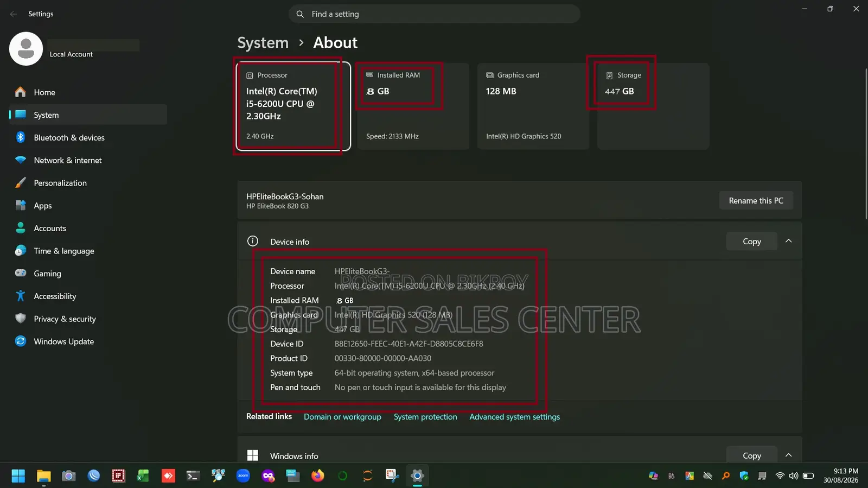Open Firefox from the taskbar
The height and width of the screenshot is (488, 868).
[x=318, y=476]
